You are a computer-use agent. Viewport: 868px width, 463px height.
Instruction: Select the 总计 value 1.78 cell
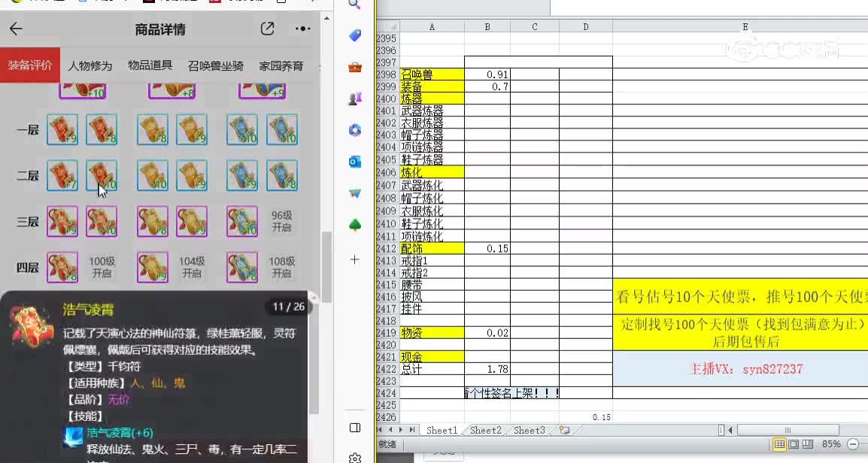pos(487,369)
